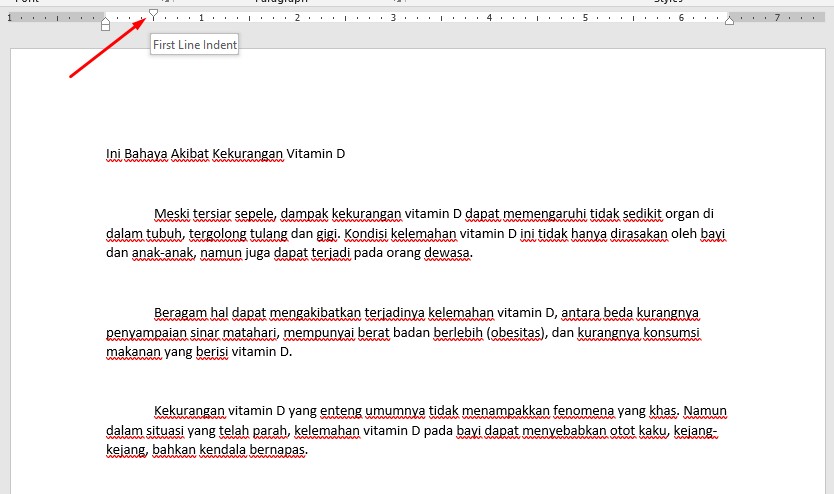The height and width of the screenshot is (494, 834).
Task: Click "Kekurangan" at start of third paragraph
Action: pos(189,410)
